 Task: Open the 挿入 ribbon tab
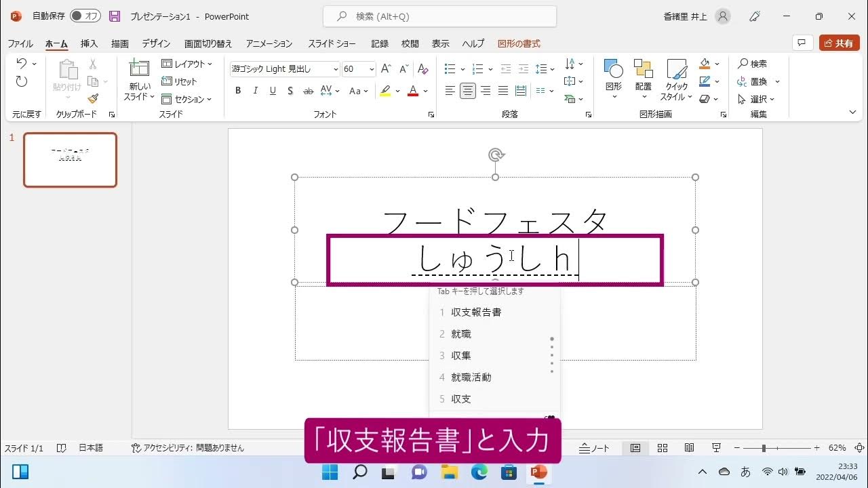point(89,43)
